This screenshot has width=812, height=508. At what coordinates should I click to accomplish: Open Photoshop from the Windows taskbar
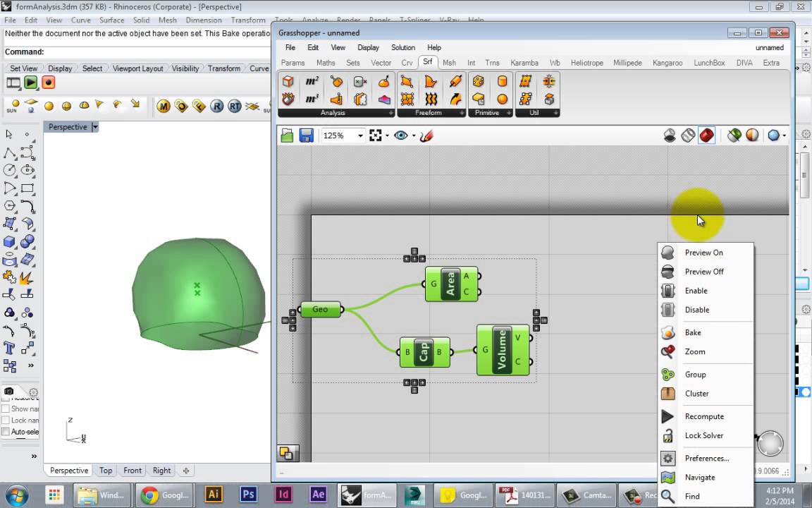pyautogui.click(x=248, y=494)
